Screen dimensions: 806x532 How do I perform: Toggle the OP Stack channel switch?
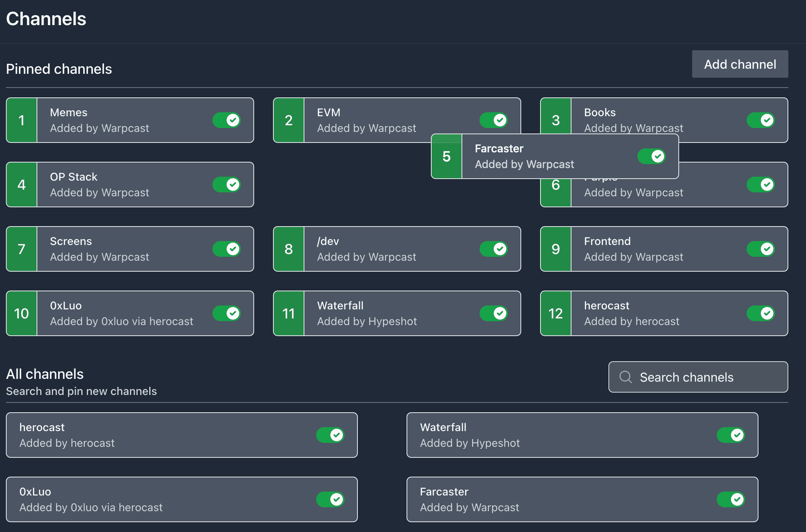tap(227, 185)
